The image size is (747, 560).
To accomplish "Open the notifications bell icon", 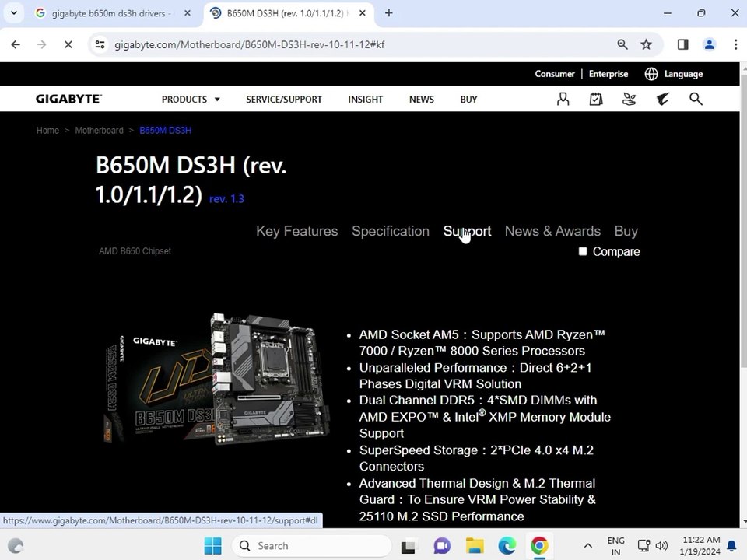I will 731,546.
